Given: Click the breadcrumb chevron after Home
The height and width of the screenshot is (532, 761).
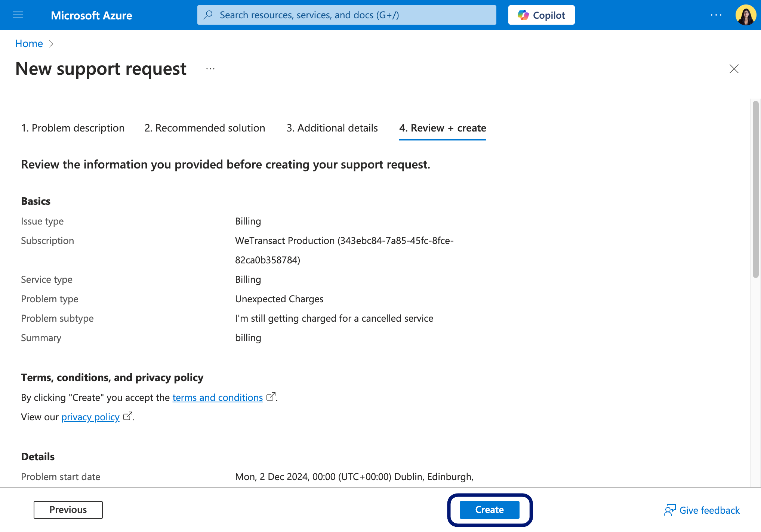Looking at the screenshot, I should point(52,44).
